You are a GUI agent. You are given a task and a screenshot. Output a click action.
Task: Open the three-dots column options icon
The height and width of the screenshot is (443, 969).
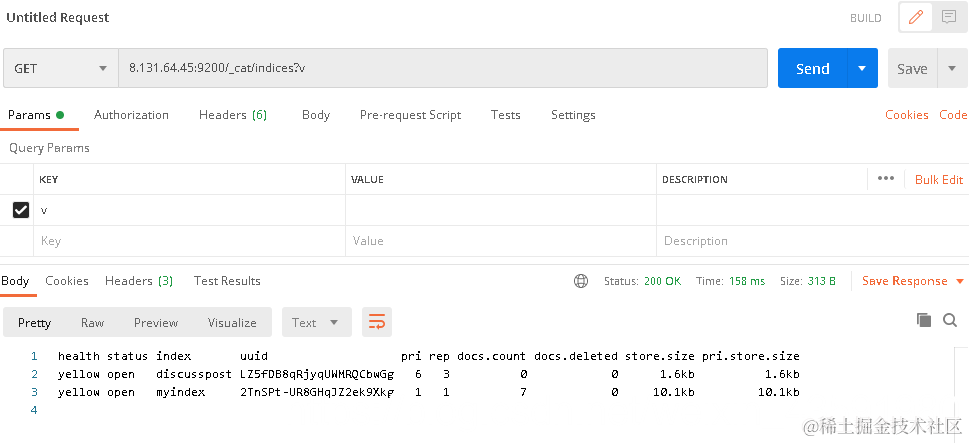coord(886,179)
